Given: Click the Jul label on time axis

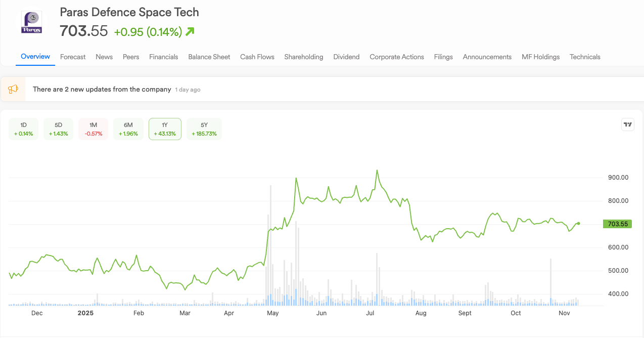Looking at the screenshot, I should (370, 313).
